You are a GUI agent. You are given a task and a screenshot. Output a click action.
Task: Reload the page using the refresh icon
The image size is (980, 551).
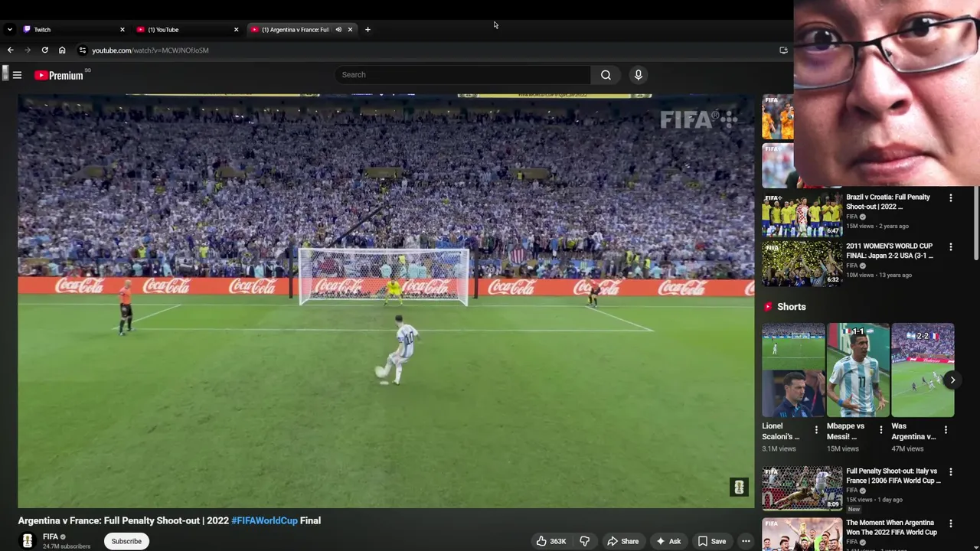45,50
